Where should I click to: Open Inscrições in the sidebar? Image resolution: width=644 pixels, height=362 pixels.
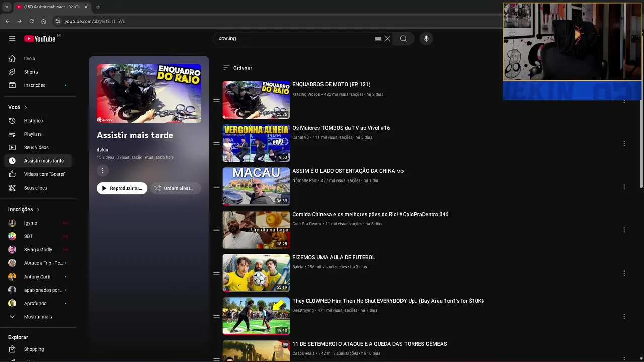click(x=39, y=85)
